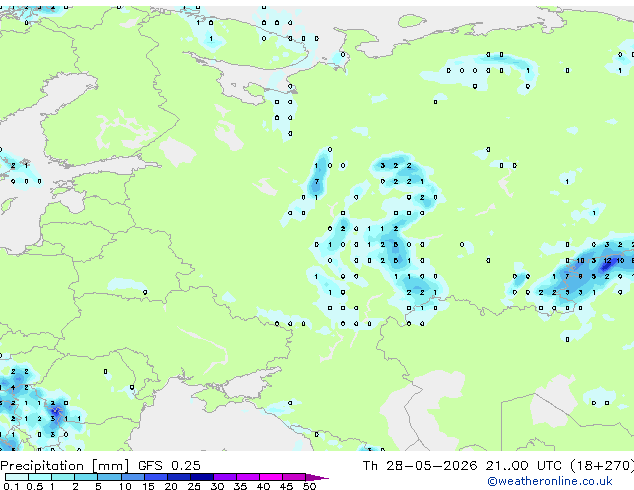Click the 35 legend label
The width and height of the screenshot is (634, 490).
point(240,486)
